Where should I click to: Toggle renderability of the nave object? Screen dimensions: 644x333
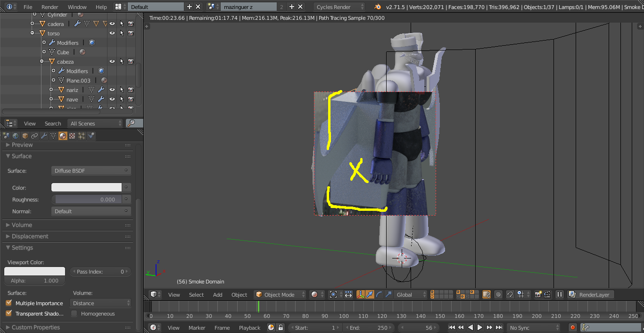tap(131, 99)
